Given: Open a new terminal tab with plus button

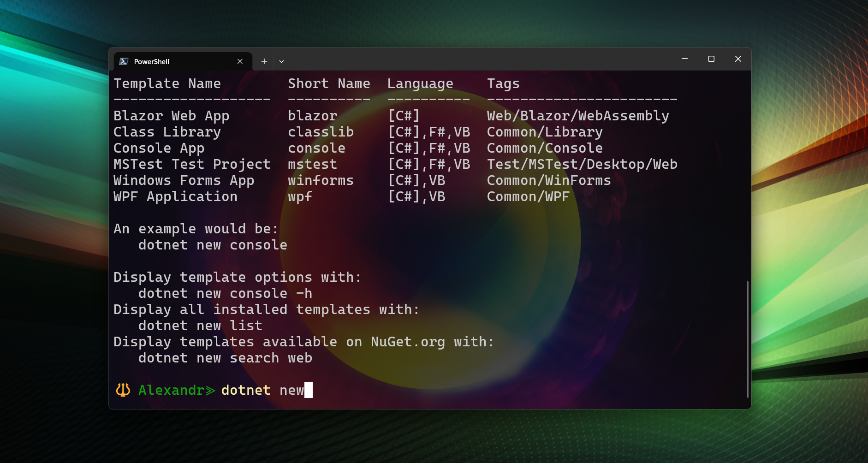Looking at the screenshot, I should tap(264, 61).
